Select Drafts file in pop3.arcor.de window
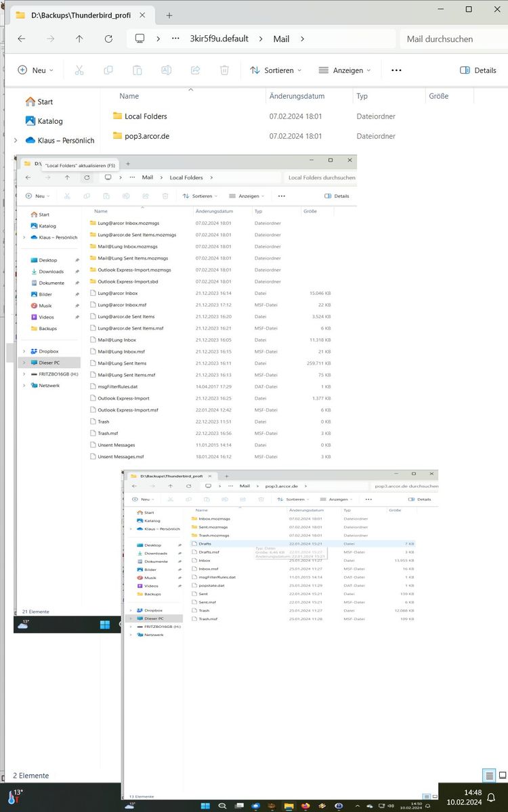Image resolution: width=508 pixels, height=812 pixels. (304, 543)
